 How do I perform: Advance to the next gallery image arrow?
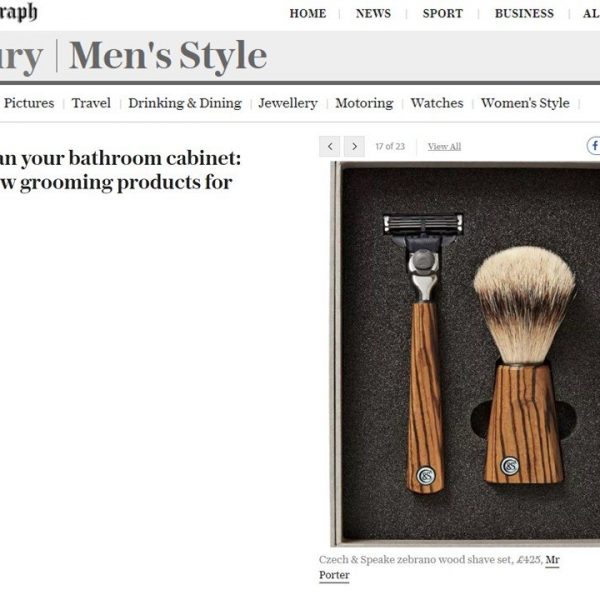(x=354, y=147)
